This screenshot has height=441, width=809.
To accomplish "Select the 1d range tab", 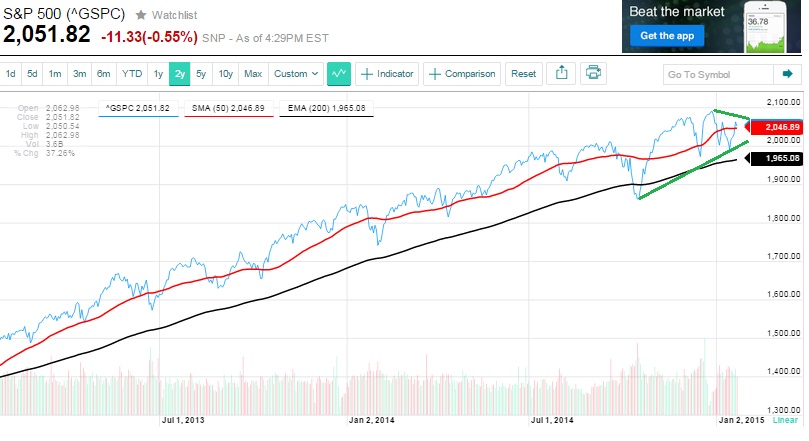I will click(11, 73).
